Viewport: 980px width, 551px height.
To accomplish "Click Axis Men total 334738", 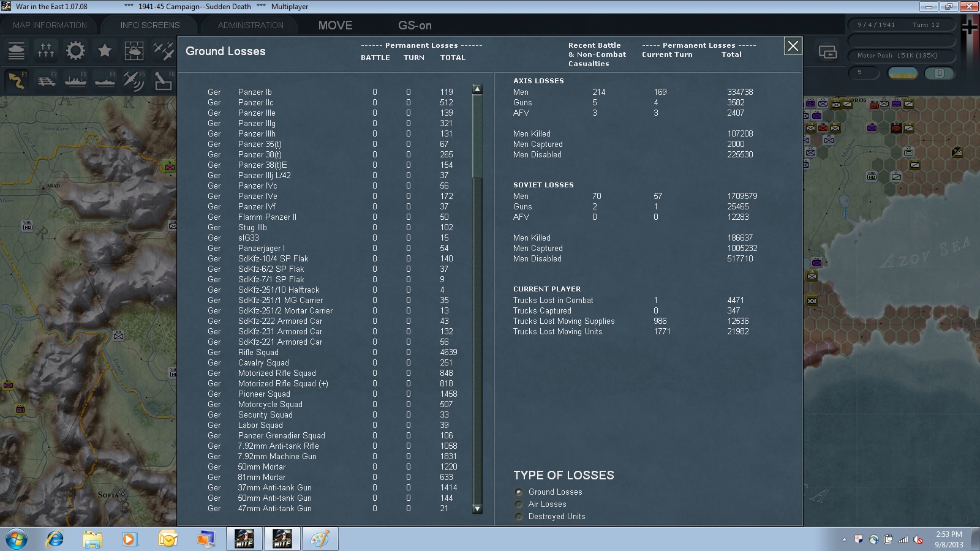I will pos(740,92).
